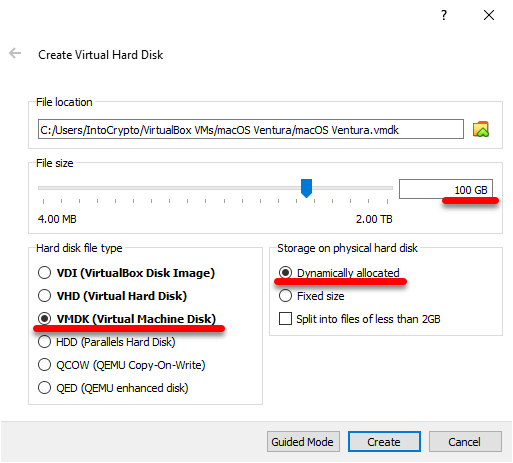Image resolution: width=513 pixels, height=463 pixels.
Task: Cancel the disk creation dialog
Action: pos(465,442)
